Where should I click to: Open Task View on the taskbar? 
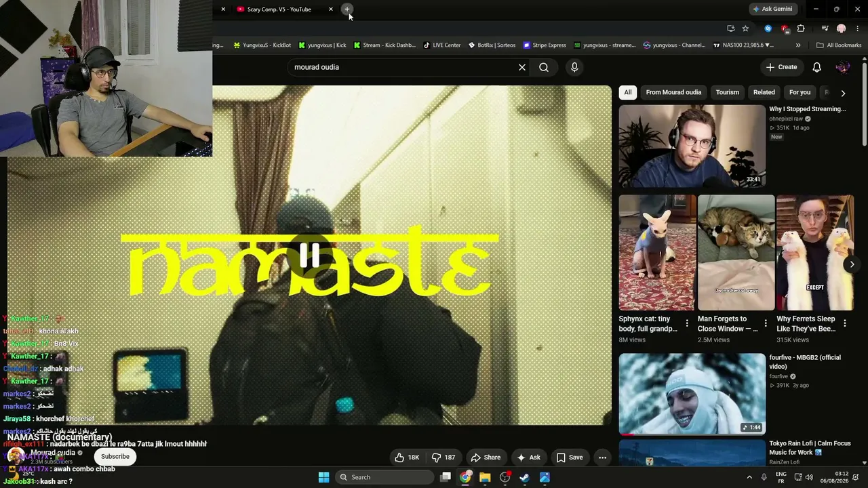446,477
